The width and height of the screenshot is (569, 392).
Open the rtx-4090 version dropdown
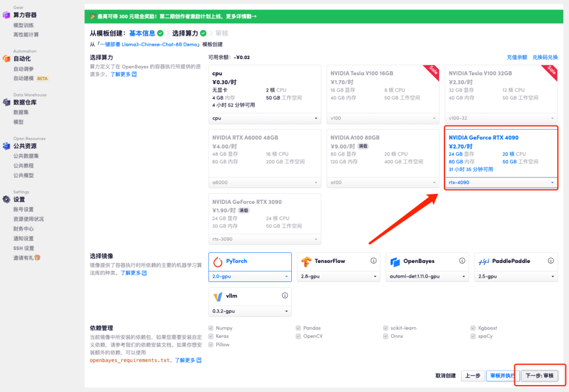[x=501, y=183]
